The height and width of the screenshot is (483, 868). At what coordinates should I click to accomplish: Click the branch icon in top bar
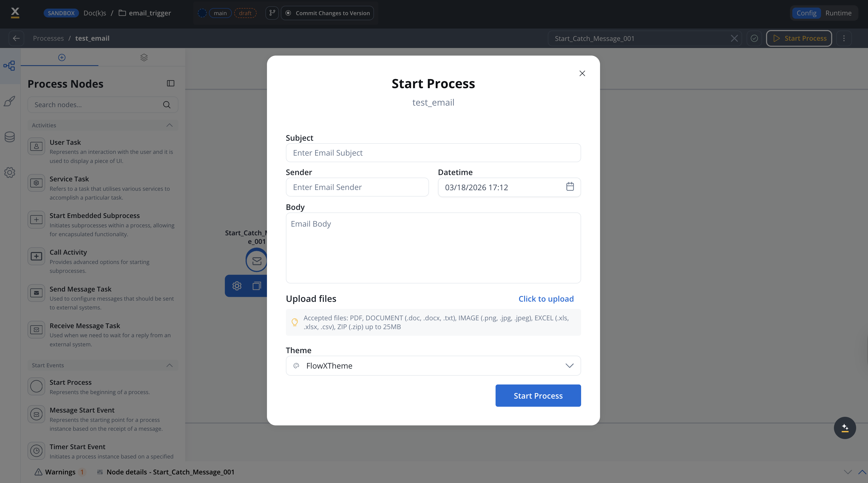tap(272, 13)
